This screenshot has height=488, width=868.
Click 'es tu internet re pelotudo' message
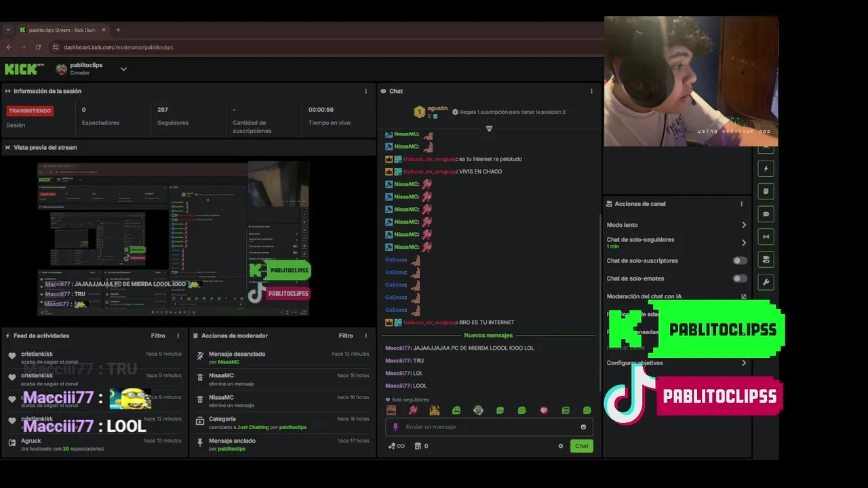coord(490,159)
